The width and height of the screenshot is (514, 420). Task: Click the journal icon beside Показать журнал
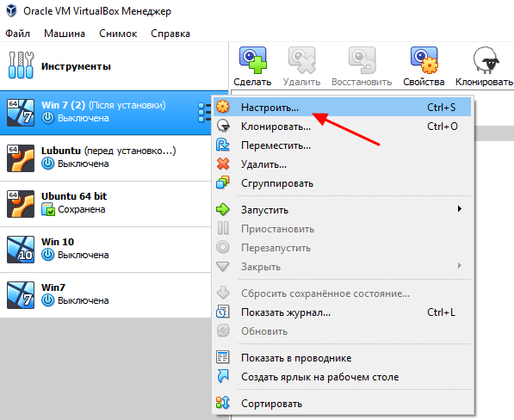[x=223, y=312]
